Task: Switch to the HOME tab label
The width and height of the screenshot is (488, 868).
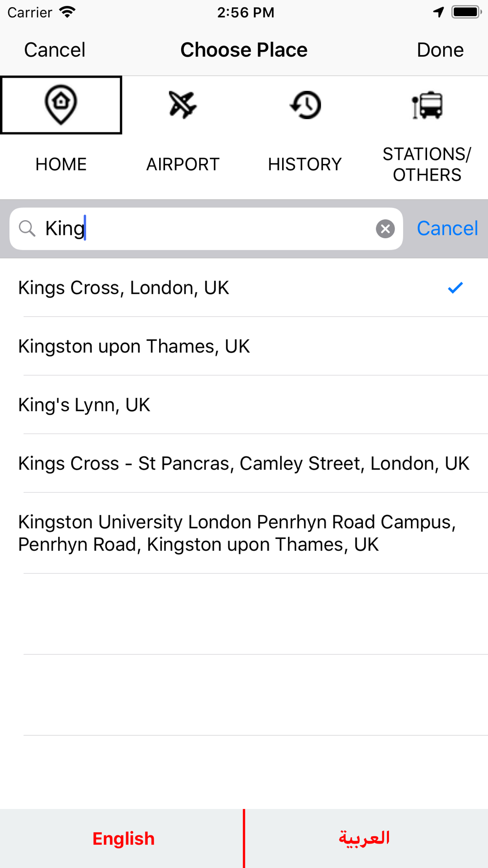Action: 61,165
